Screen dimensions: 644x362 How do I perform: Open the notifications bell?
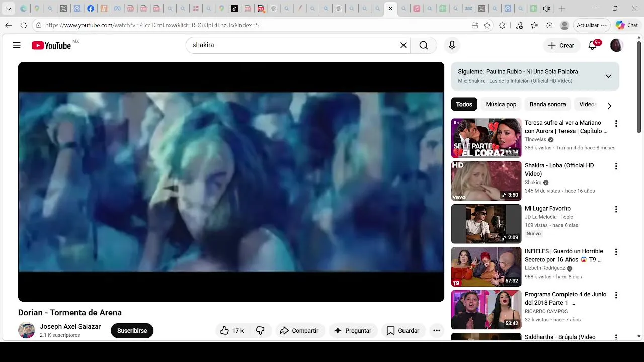pos(593,45)
